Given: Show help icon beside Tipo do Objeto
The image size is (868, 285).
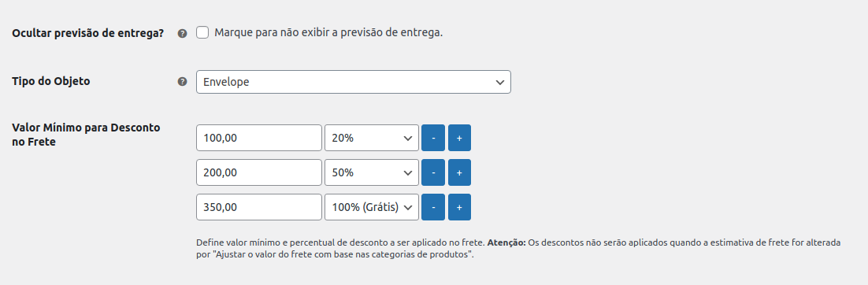Looking at the screenshot, I should coord(182,82).
